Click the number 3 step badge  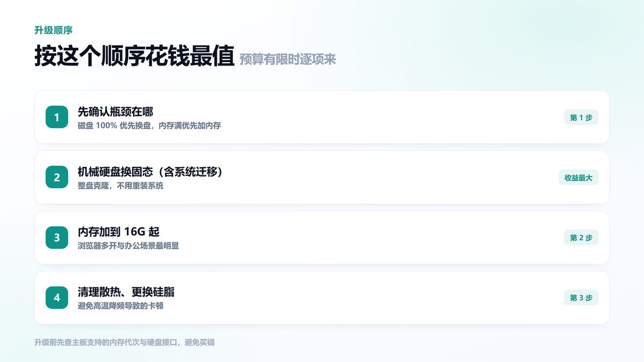pos(57,238)
